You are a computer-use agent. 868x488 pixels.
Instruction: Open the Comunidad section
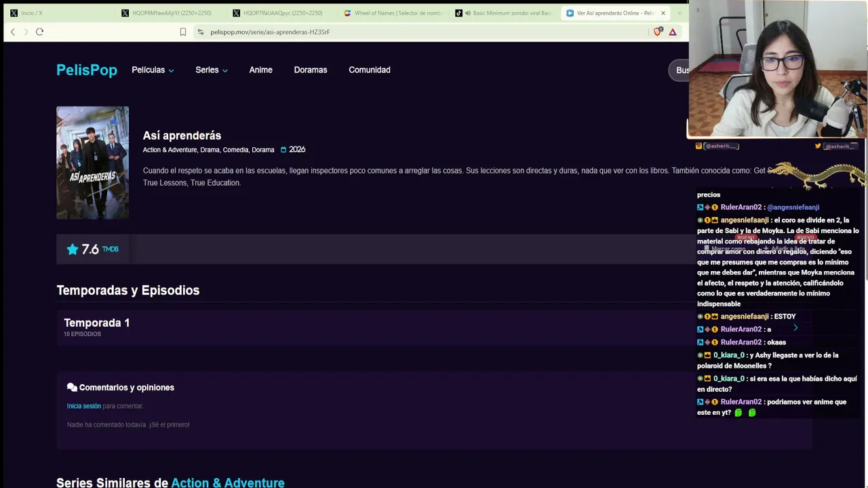[370, 70]
